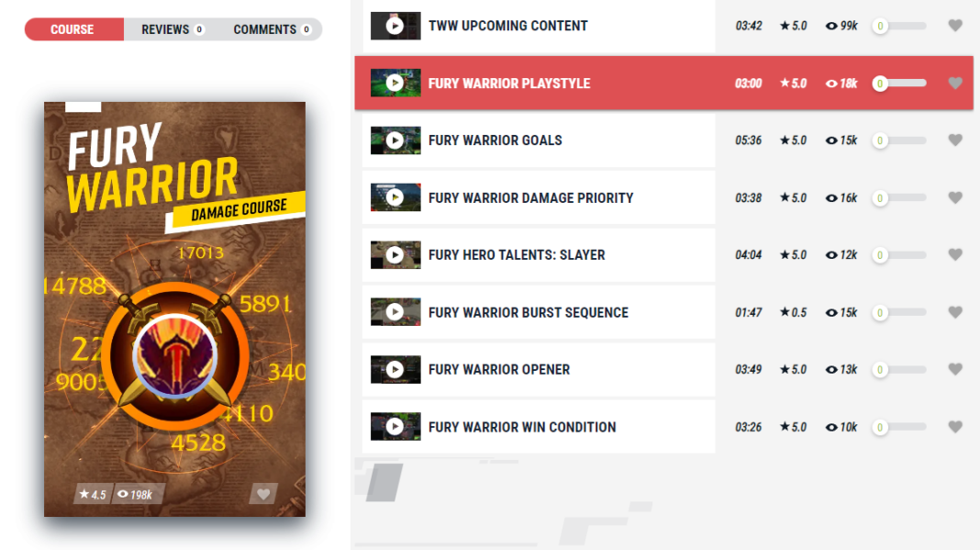Adjust rating slider for Fury Warrior Playstyle
The height and width of the screenshot is (550, 980).
click(x=899, y=84)
